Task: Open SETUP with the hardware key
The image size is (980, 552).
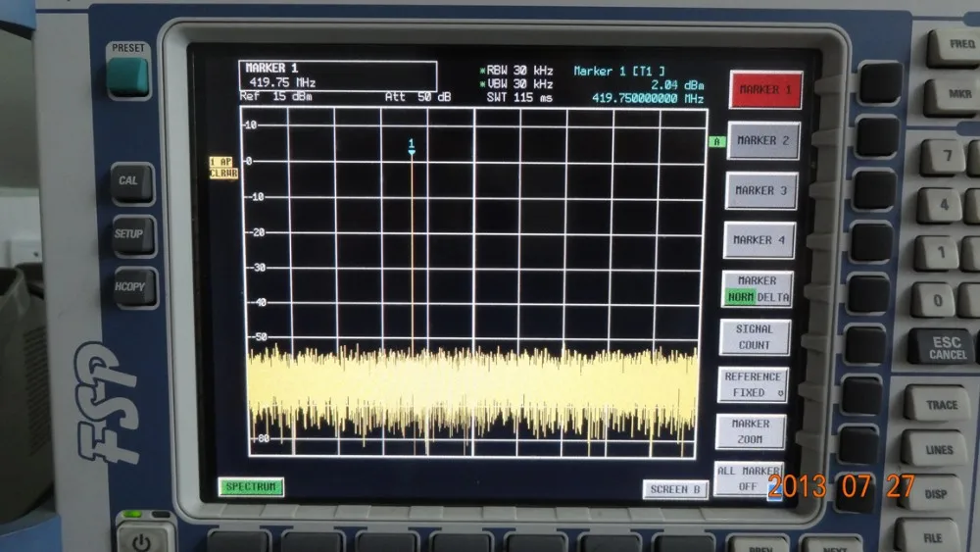Action: (x=133, y=235)
